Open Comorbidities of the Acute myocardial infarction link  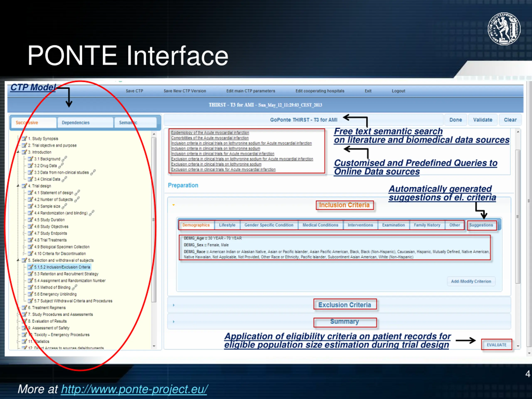click(210, 138)
